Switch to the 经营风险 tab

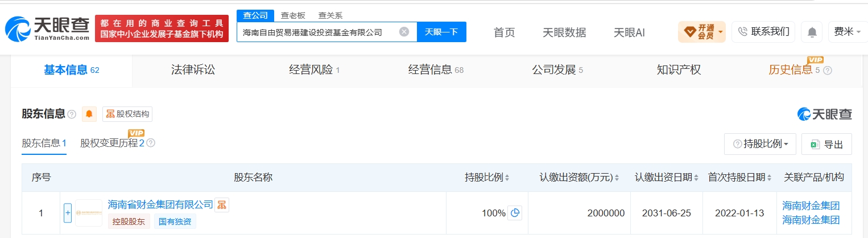point(314,70)
